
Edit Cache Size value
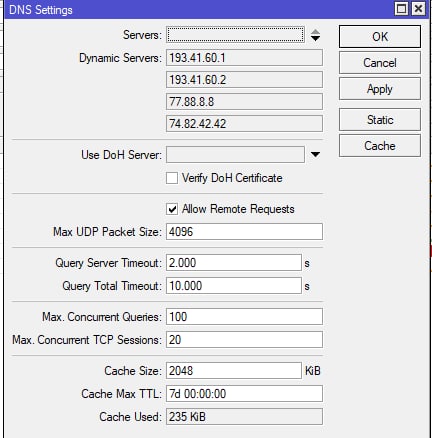coord(234,371)
